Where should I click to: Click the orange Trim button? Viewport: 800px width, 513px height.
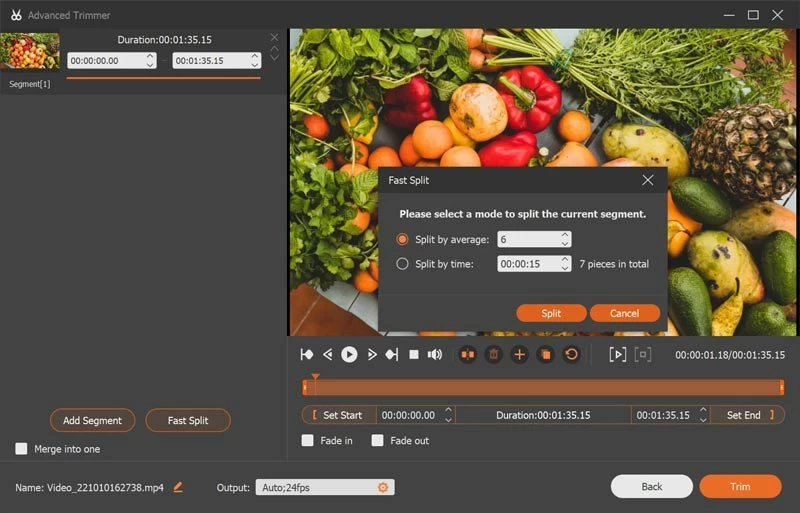pos(740,486)
